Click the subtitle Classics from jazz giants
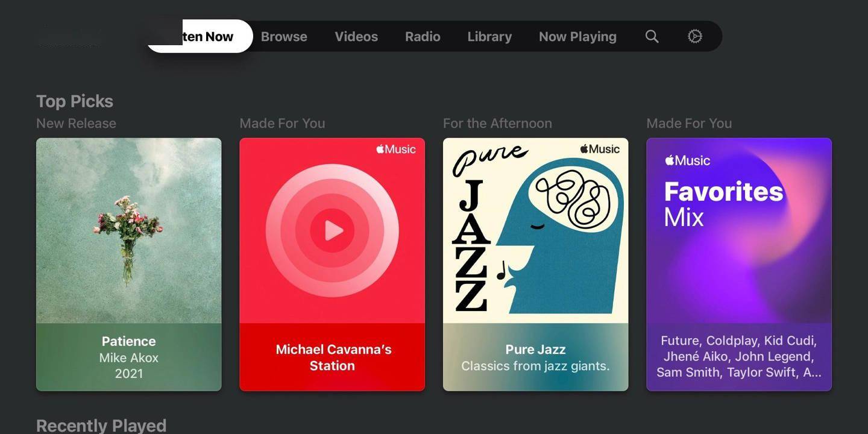The image size is (868, 434). point(535,365)
